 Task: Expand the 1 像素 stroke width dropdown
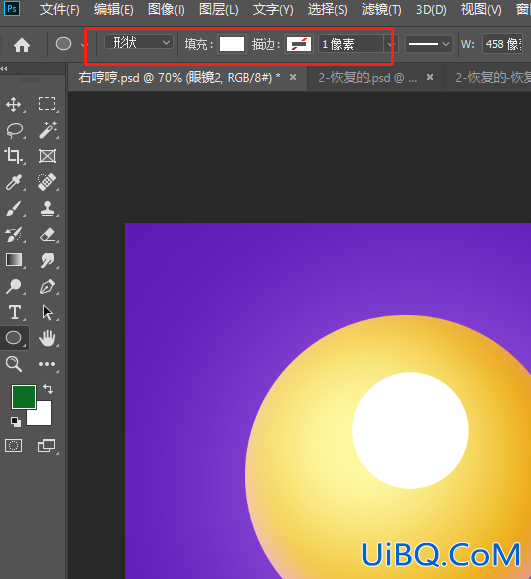390,44
